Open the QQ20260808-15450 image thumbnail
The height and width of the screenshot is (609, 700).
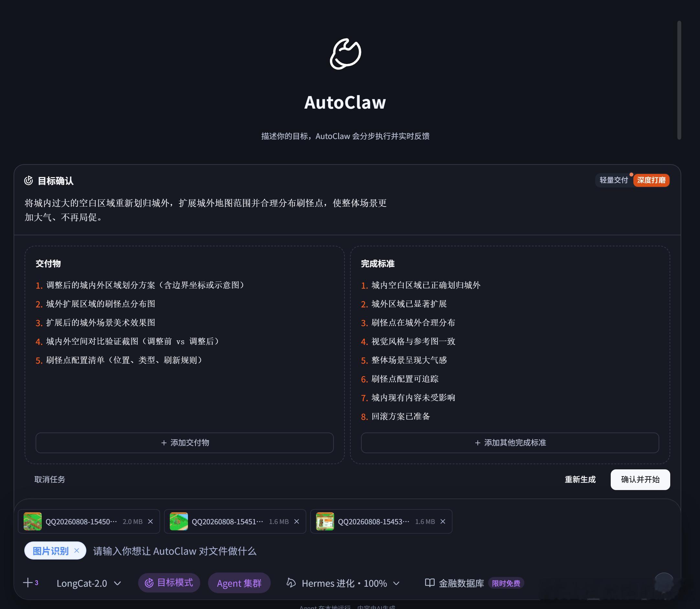tap(33, 521)
